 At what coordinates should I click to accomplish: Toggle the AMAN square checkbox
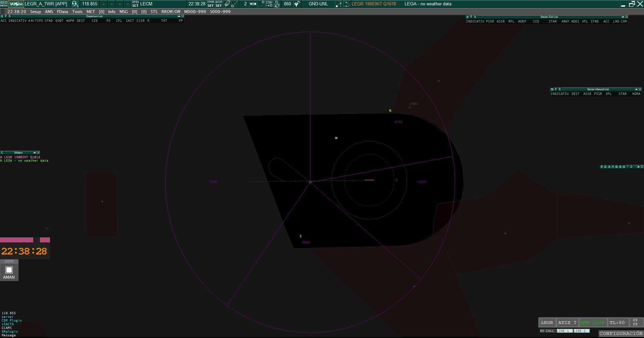point(9,270)
